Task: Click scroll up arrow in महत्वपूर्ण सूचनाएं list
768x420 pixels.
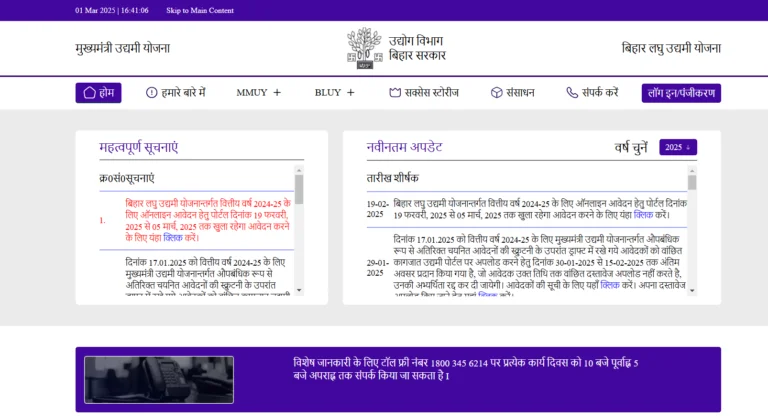Action: point(299,170)
